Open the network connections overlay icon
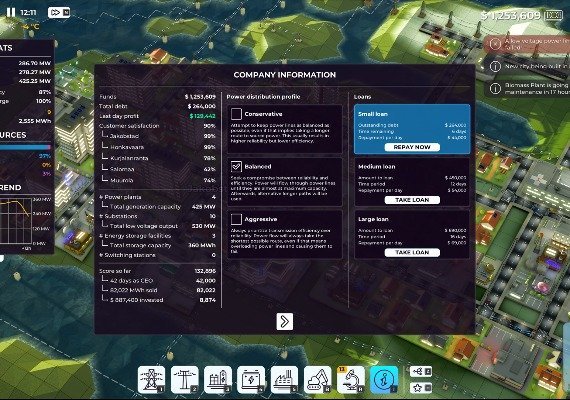570x400 pixels. pos(421,371)
